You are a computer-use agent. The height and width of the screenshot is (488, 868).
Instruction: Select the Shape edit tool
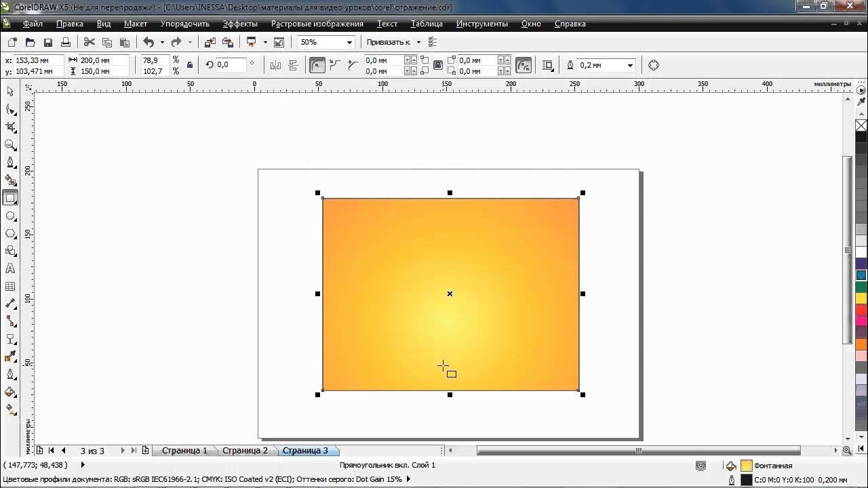click(10, 109)
